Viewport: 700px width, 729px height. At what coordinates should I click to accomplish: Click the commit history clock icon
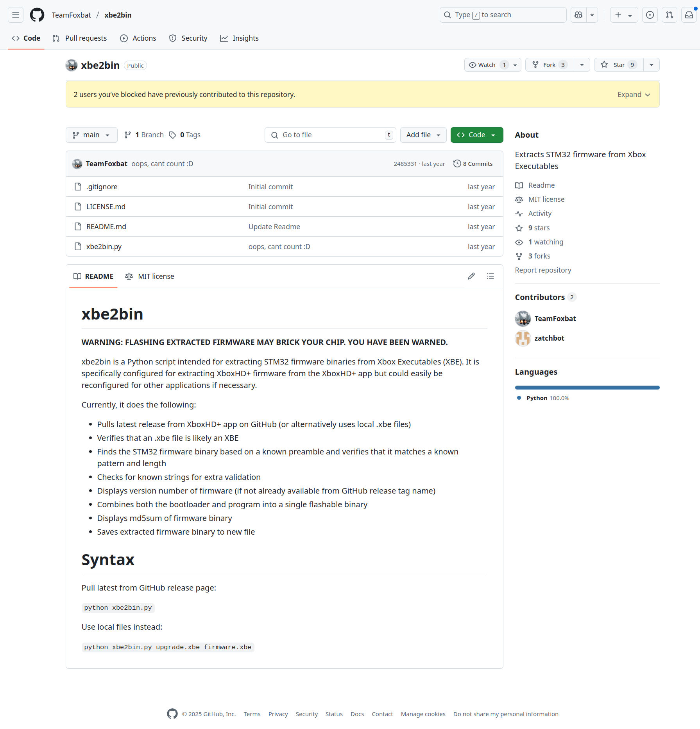click(457, 163)
